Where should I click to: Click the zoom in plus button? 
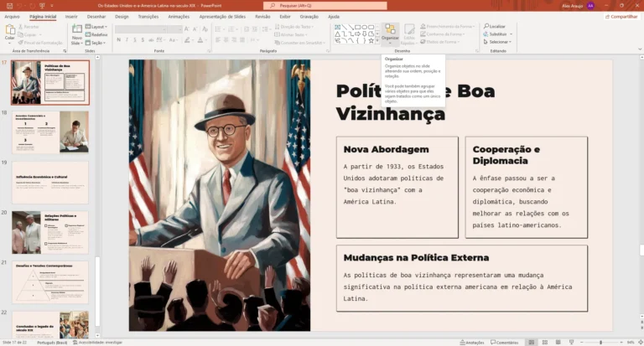[x=621, y=343]
